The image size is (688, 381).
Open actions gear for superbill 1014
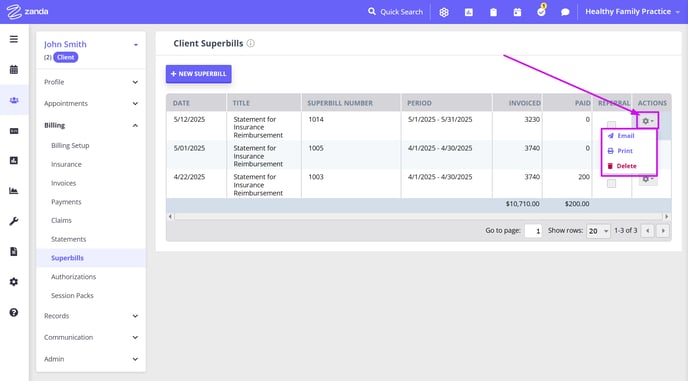tap(648, 121)
